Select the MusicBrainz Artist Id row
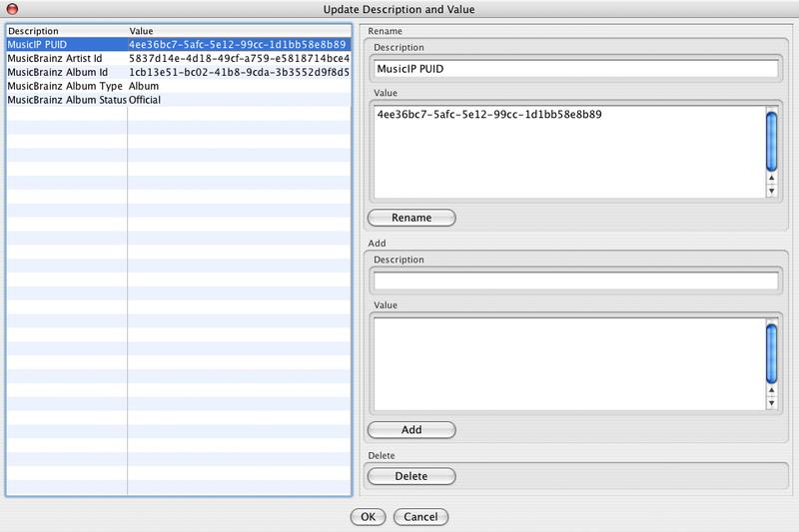 (179, 58)
